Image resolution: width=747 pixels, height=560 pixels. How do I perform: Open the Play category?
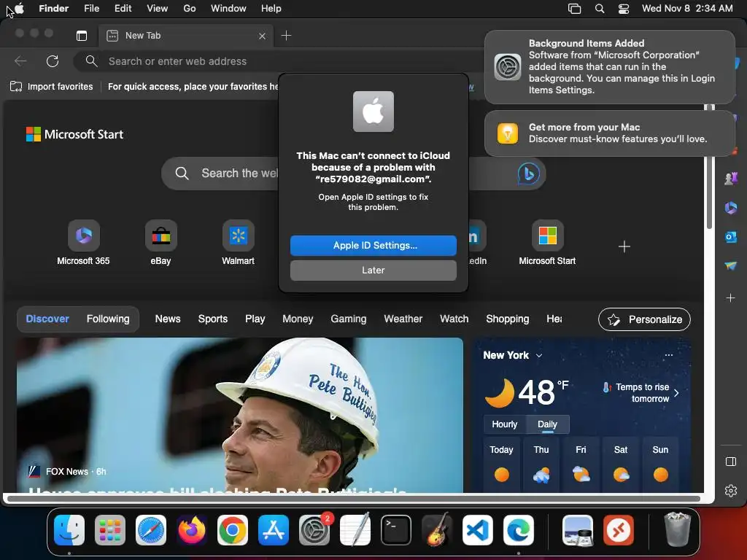[x=255, y=319]
